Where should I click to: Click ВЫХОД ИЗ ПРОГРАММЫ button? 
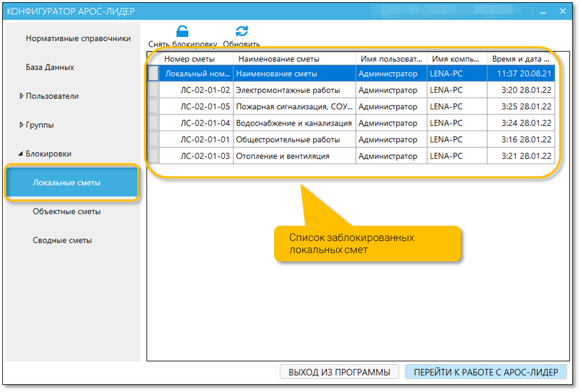tap(339, 372)
